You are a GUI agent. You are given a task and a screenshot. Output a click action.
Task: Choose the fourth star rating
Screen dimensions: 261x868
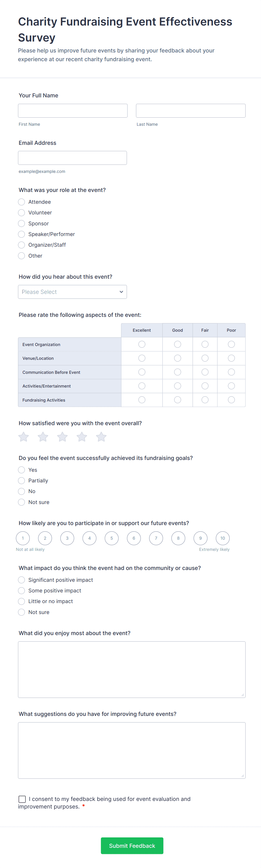[x=82, y=437]
